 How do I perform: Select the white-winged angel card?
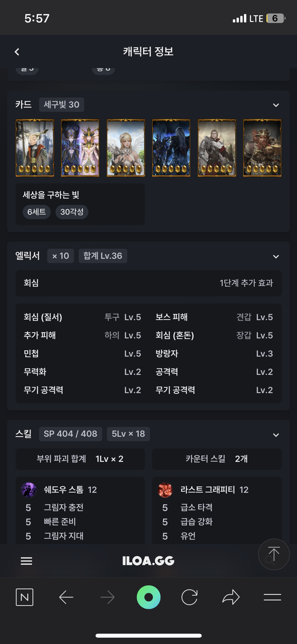[x=126, y=148]
